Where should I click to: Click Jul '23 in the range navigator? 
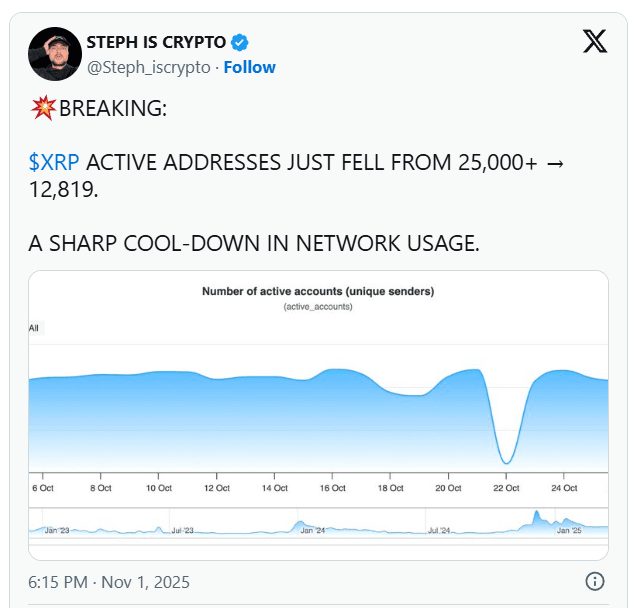(x=182, y=530)
